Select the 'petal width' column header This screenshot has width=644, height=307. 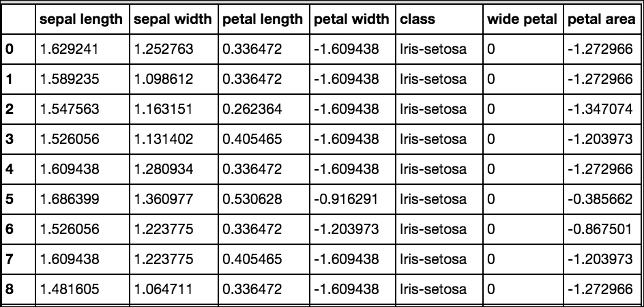tap(351, 19)
